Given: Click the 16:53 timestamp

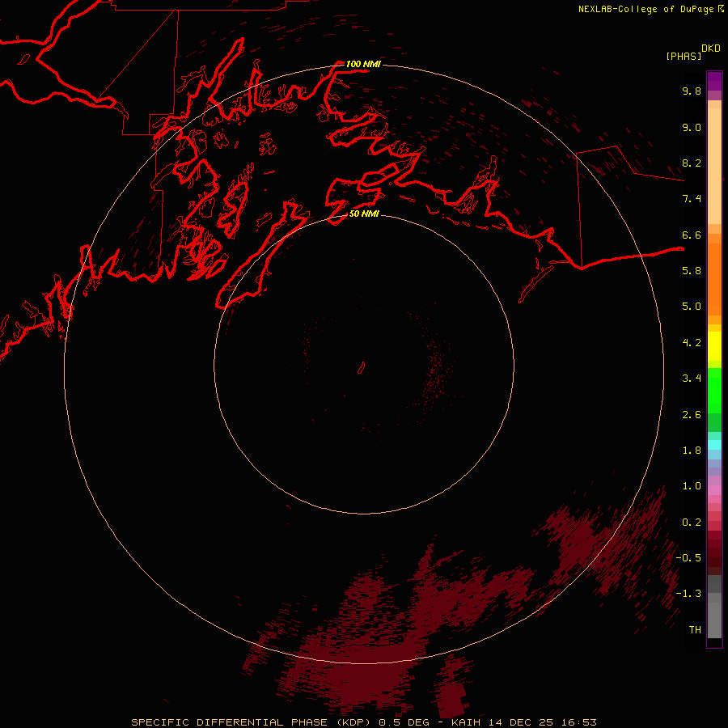Looking at the screenshot, I should (578, 722).
